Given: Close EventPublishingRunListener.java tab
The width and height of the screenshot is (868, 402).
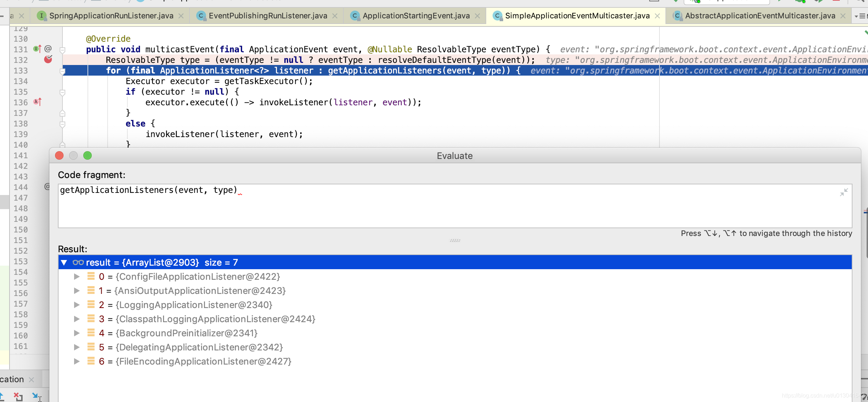Looking at the screenshot, I should (x=335, y=16).
